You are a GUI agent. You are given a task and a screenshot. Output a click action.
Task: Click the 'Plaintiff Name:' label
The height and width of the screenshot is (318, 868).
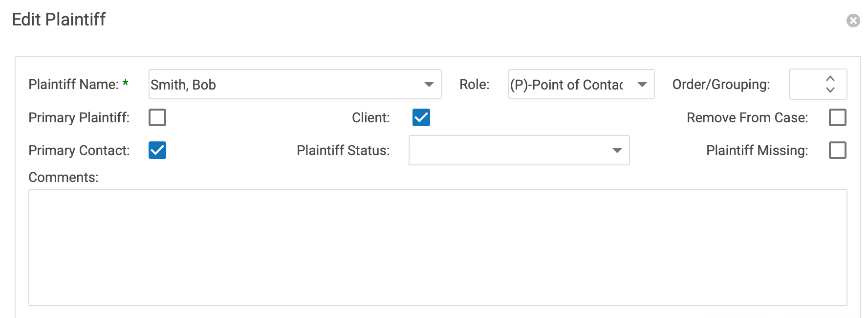(73, 85)
